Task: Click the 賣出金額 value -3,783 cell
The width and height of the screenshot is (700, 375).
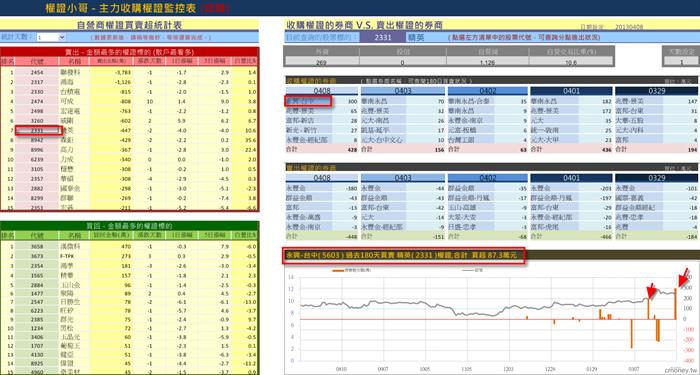Action: click(112, 72)
